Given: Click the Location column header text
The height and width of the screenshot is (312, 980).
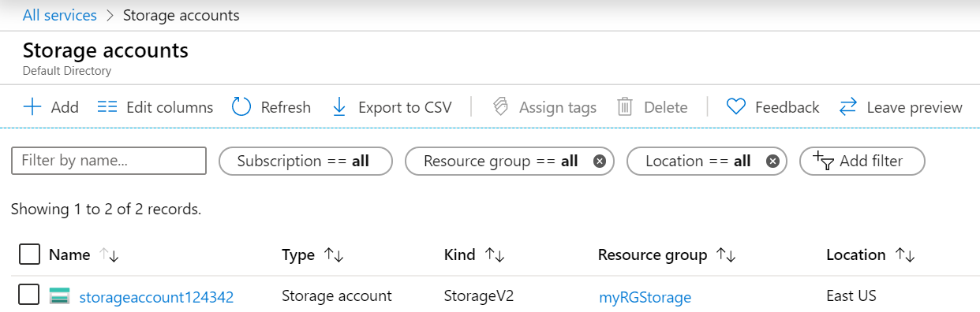Looking at the screenshot, I should 856,254.
